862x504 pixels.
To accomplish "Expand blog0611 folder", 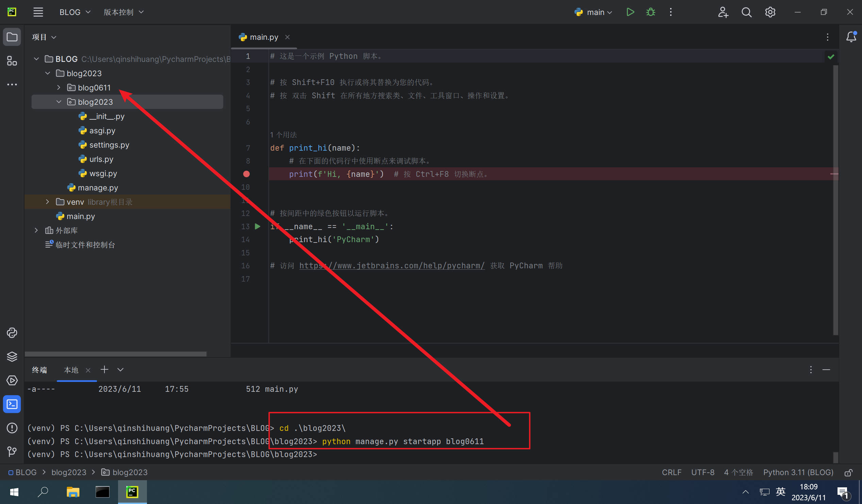I will (x=59, y=87).
